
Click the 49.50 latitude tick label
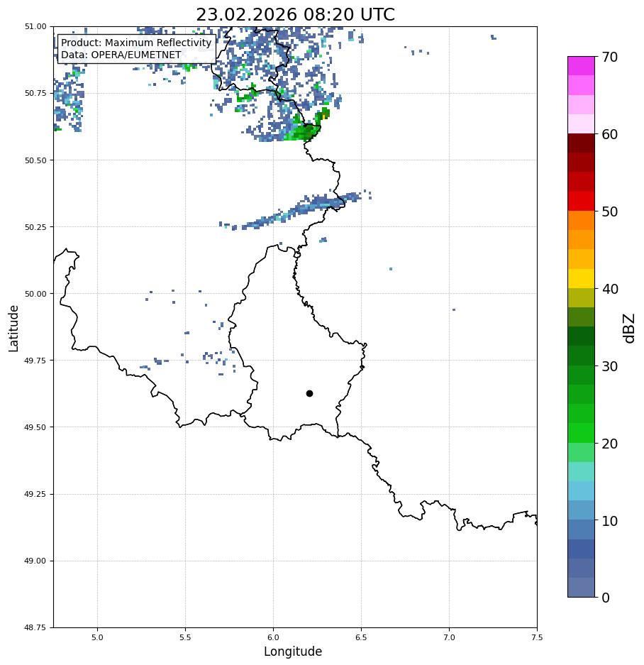pyautogui.click(x=35, y=427)
